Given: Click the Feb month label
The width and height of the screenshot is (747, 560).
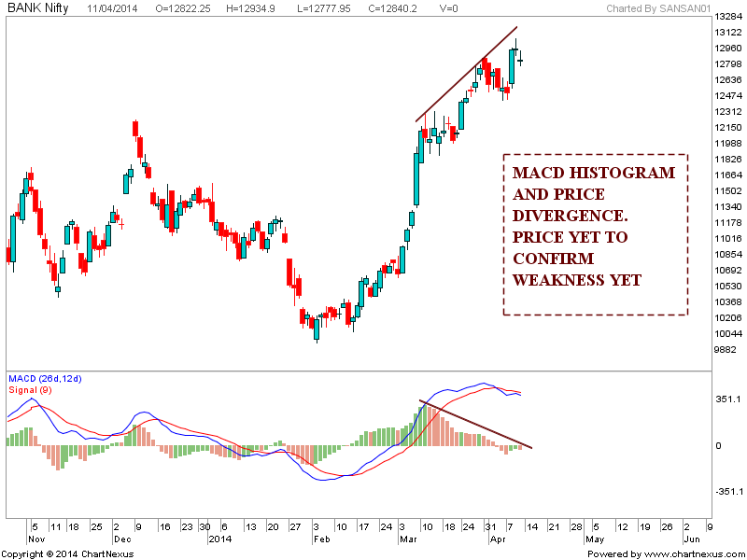Looking at the screenshot, I should coord(321,539).
